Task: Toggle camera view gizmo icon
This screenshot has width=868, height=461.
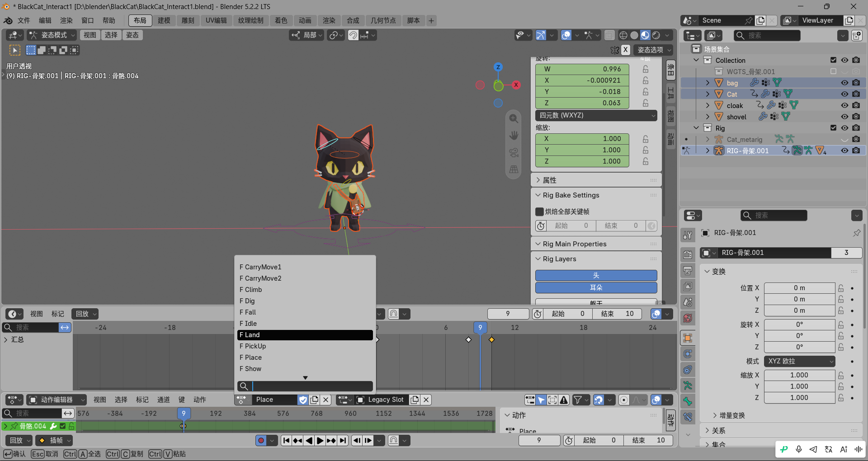Action: click(x=514, y=152)
